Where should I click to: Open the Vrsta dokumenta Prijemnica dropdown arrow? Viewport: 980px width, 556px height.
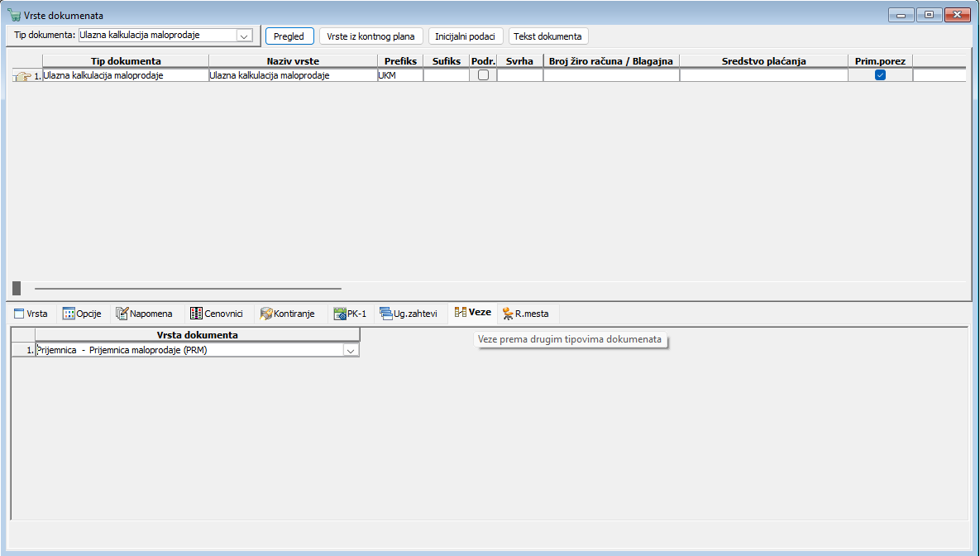point(351,351)
